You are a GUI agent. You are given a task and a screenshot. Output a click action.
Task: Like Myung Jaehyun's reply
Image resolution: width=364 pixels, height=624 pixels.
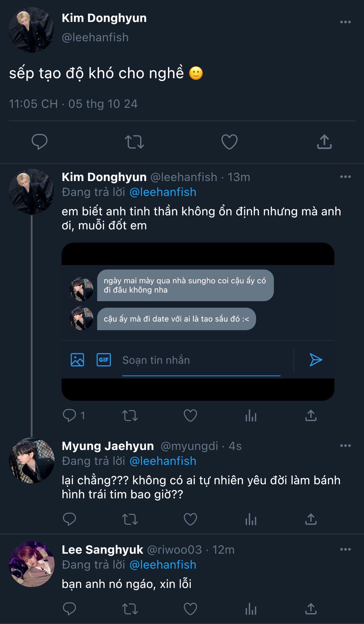click(x=190, y=519)
